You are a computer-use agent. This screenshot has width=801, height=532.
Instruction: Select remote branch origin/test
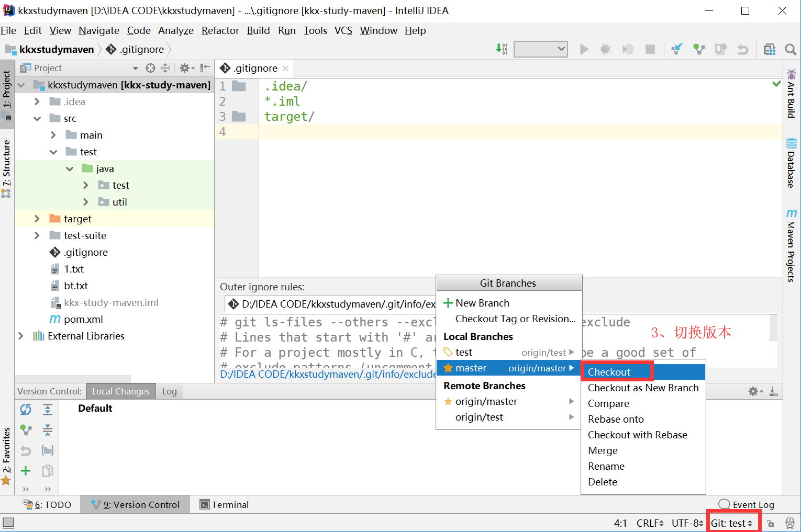(x=509, y=417)
